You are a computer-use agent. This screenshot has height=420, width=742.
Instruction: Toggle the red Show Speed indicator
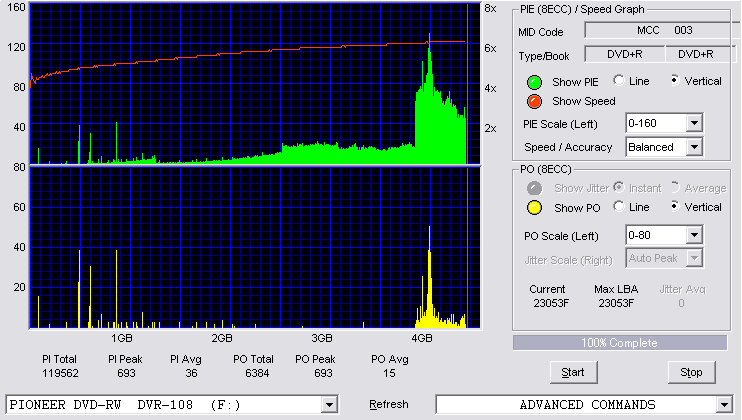tap(534, 101)
